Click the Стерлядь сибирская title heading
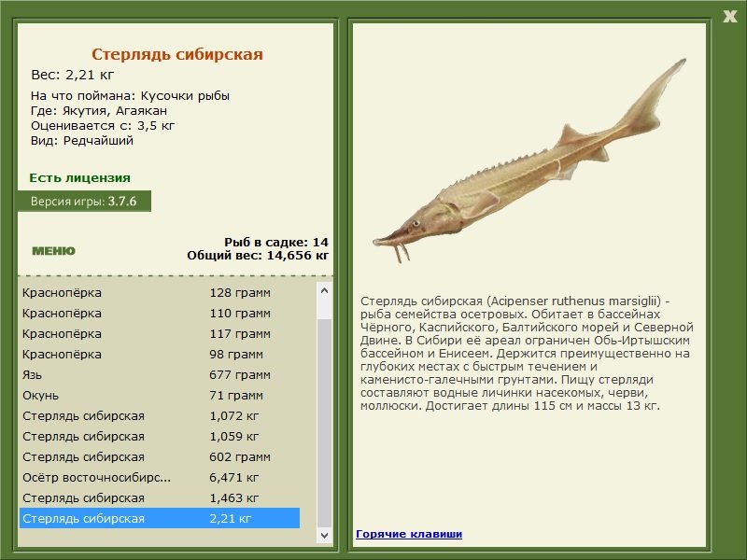 [177, 54]
